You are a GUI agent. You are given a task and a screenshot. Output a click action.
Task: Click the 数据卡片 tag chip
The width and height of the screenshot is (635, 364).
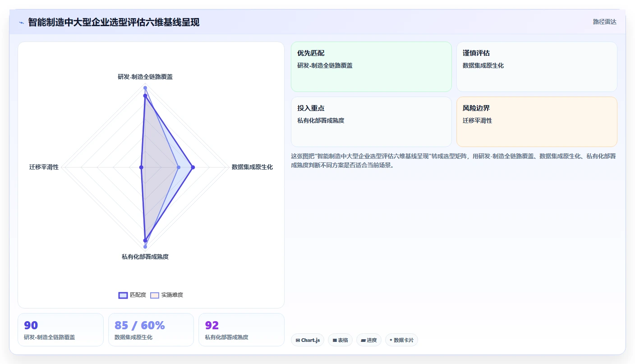(x=401, y=340)
